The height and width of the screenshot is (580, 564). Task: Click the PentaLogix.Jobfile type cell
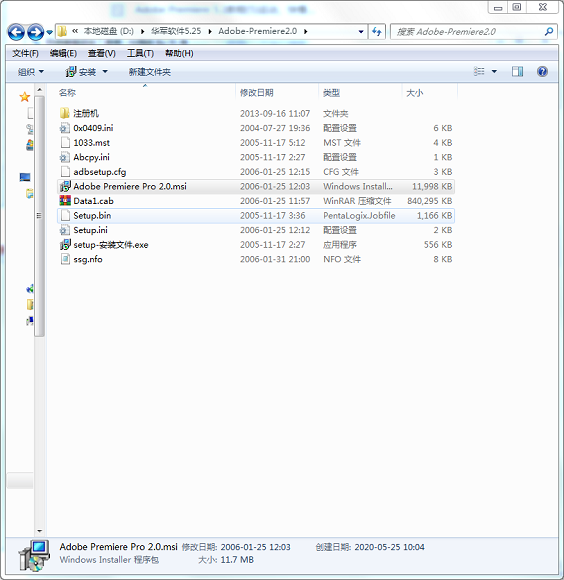(x=359, y=216)
